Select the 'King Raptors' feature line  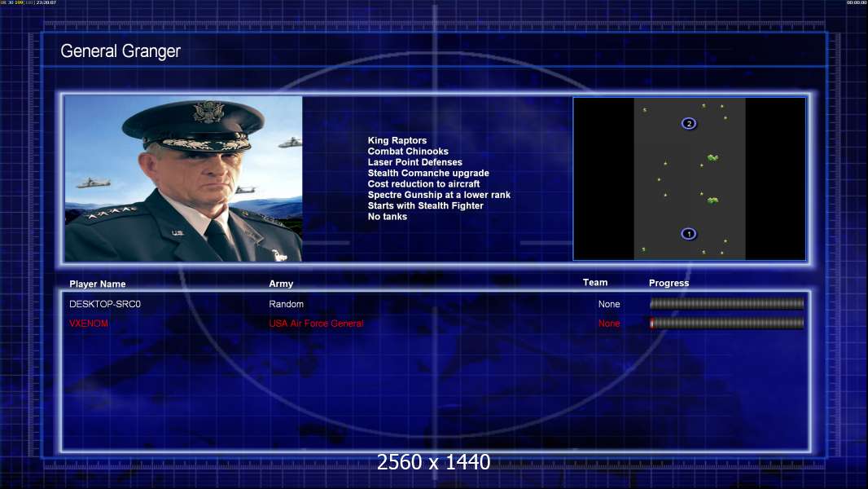(397, 141)
